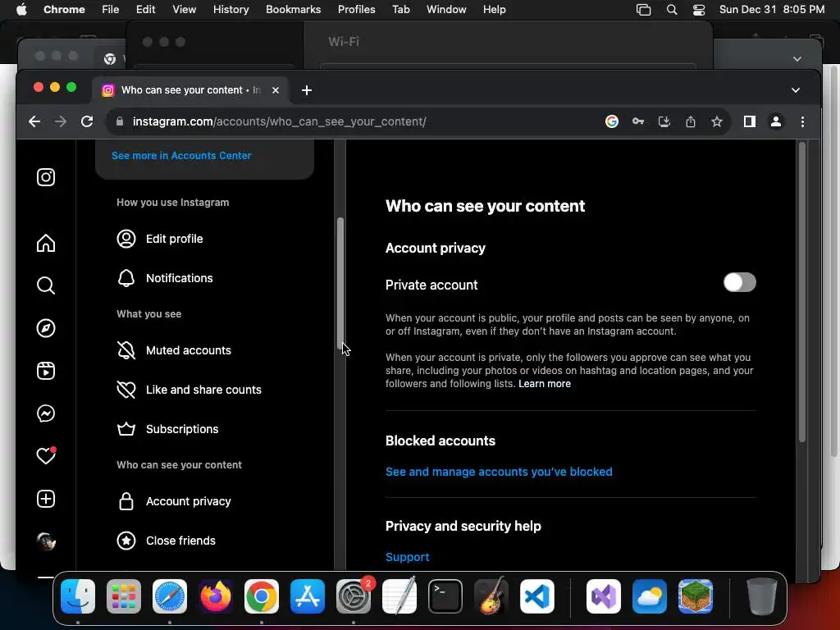The height and width of the screenshot is (630, 840).
Task: Open Visual Studio Code from Dock
Action: tap(536, 596)
